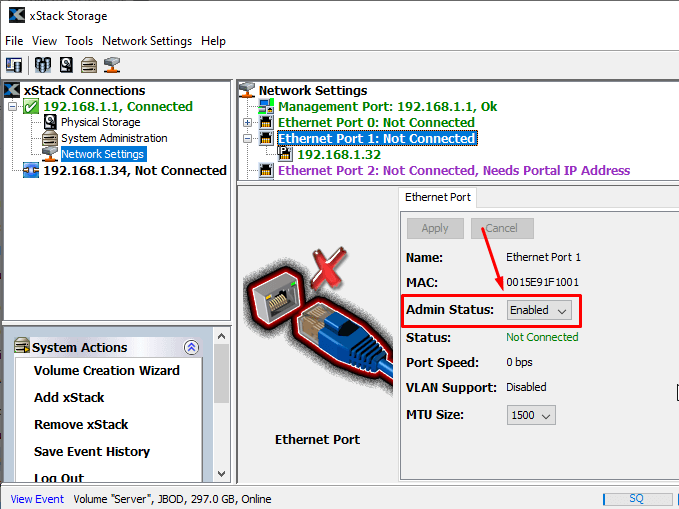The height and width of the screenshot is (509, 679).
Task: Click the Management Port icon
Action: (x=266, y=107)
